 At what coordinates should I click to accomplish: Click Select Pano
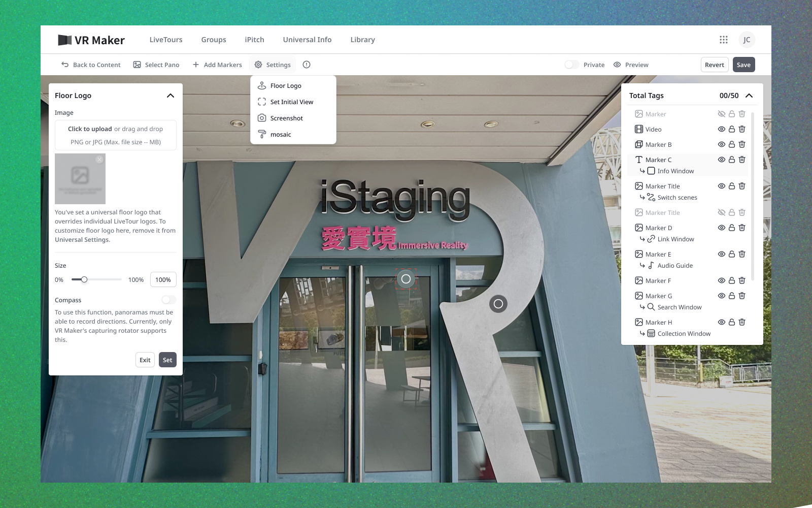tap(156, 65)
